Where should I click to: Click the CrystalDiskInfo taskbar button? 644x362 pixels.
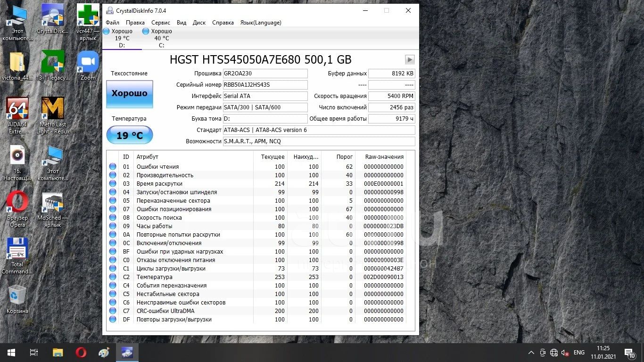click(127, 353)
